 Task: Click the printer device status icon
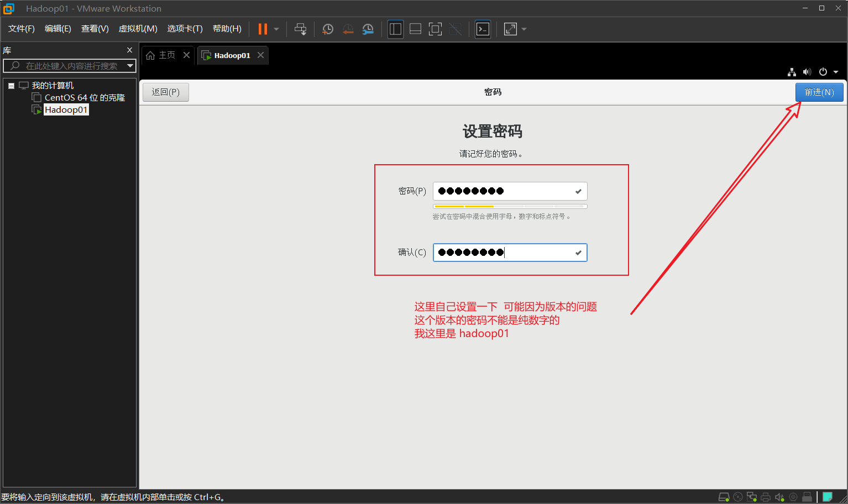(766, 497)
